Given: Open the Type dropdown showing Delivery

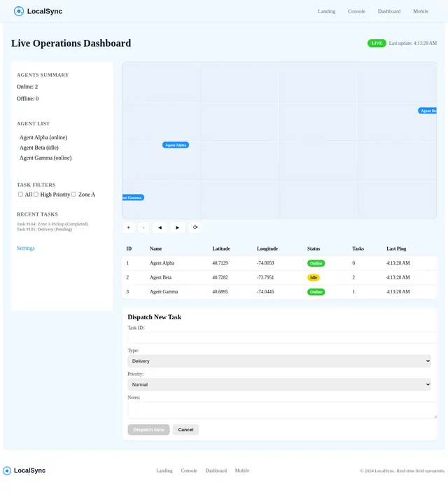Looking at the screenshot, I should pos(279,361).
